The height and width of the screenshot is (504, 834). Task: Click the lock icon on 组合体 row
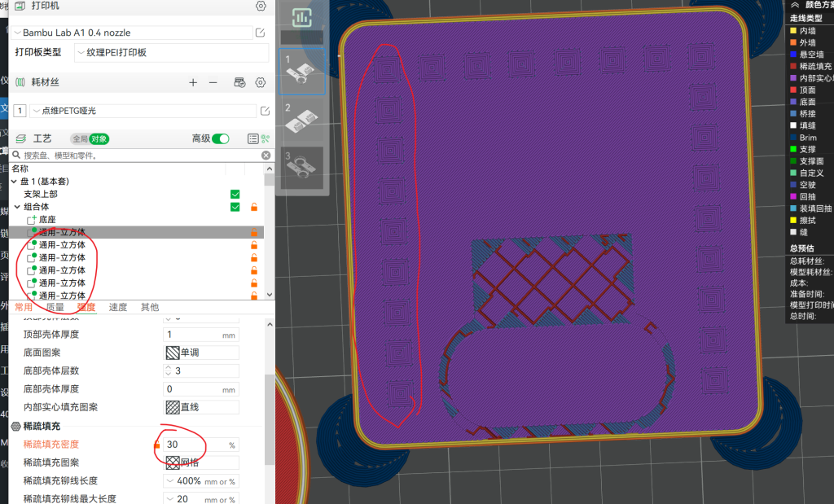(x=254, y=207)
